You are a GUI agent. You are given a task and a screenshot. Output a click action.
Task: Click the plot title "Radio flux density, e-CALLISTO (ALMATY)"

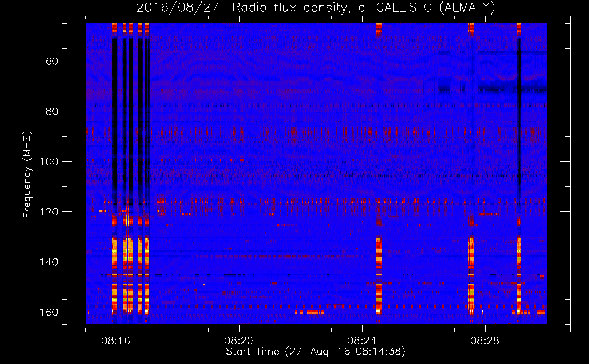click(364, 8)
